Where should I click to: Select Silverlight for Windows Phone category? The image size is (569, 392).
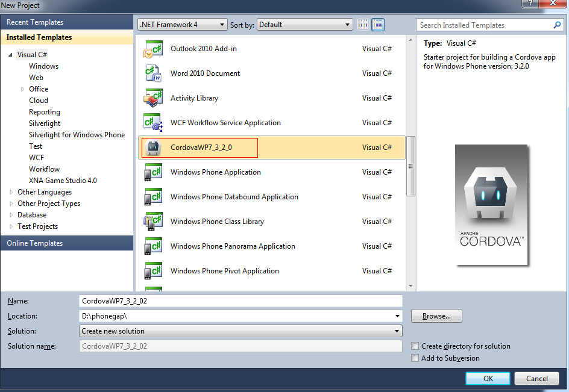tap(77, 135)
